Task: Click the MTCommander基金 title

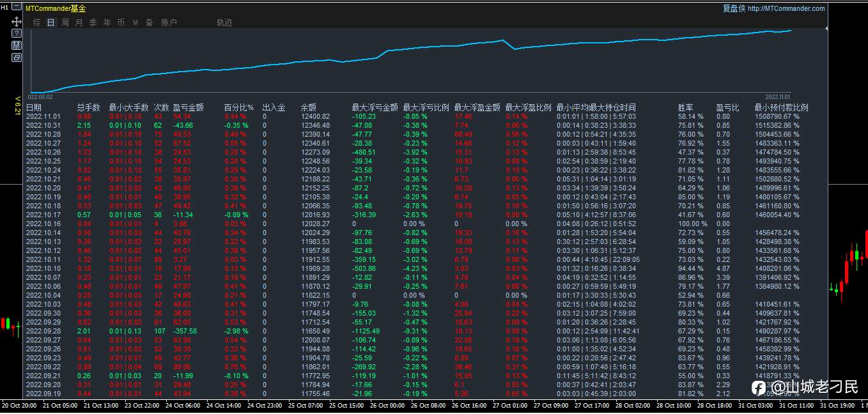Action: tap(56, 8)
